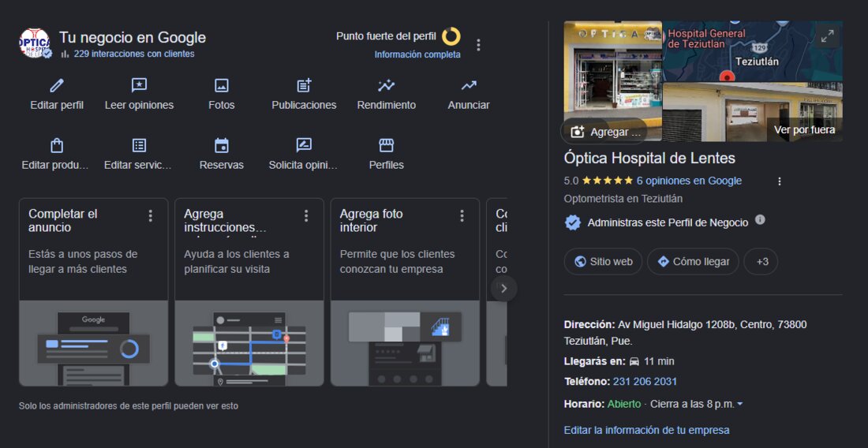Click the Cómo llegar button

pos(693,262)
